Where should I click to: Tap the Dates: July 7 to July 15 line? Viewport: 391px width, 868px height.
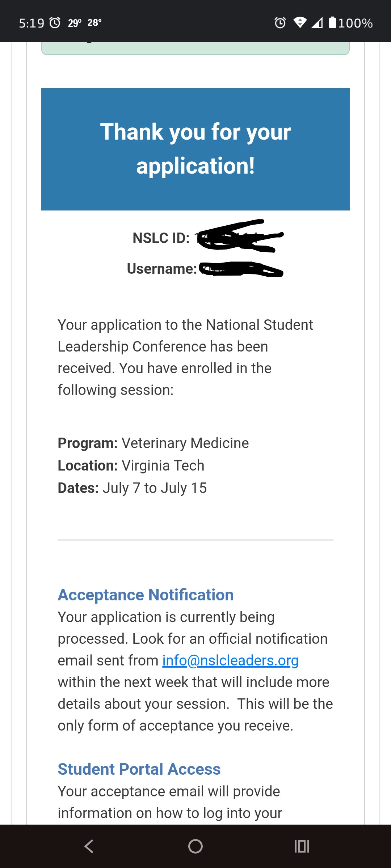[x=132, y=488]
